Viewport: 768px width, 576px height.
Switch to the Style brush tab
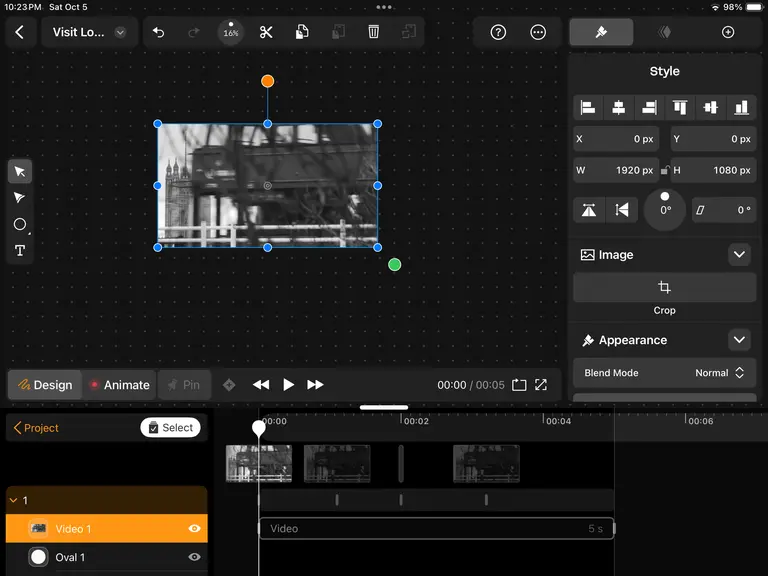pos(601,32)
